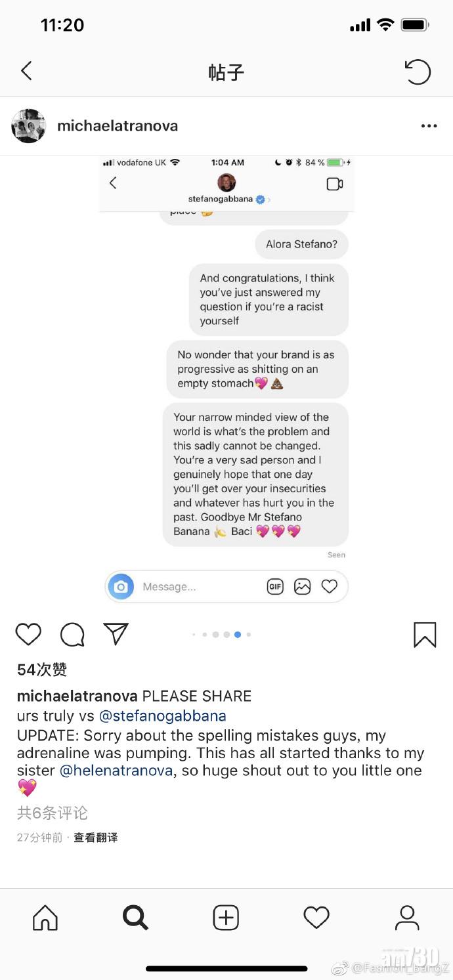Open the three-dot post options menu
Viewport: 453px width, 980px height.
click(429, 126)
